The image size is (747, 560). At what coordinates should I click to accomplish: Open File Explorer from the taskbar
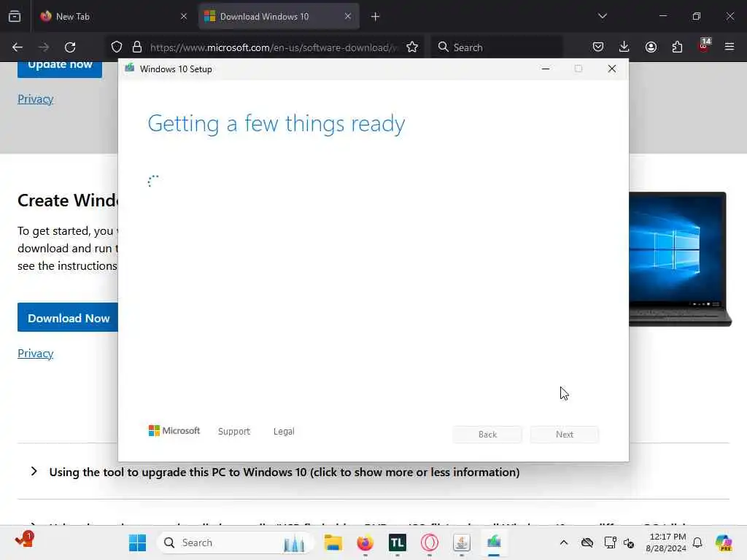[333, 542]
